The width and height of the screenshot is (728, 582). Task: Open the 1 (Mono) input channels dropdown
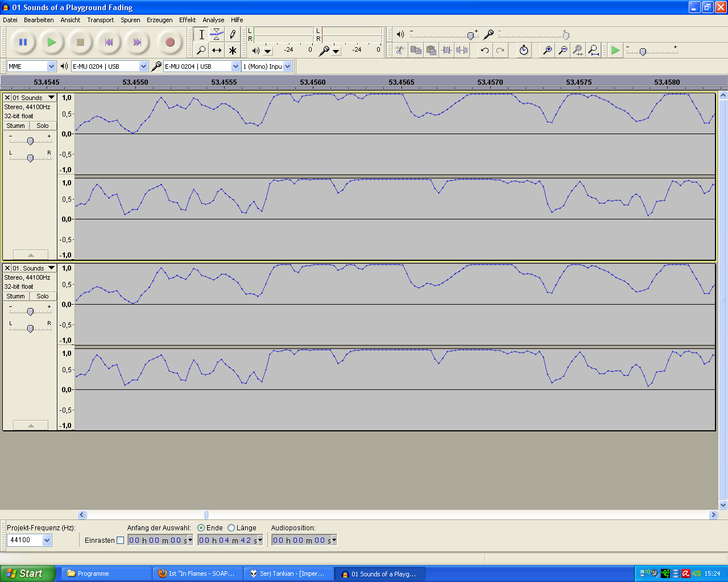(x=287, y=66)
